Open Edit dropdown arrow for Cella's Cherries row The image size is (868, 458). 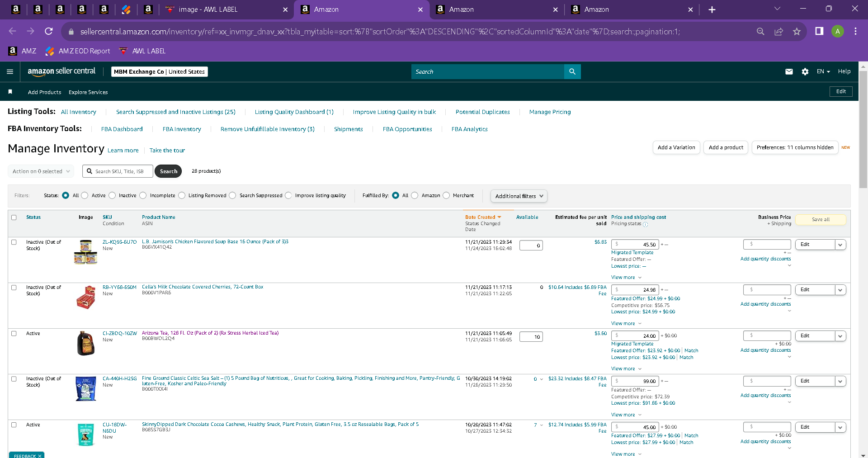click(x=840, y=290)
